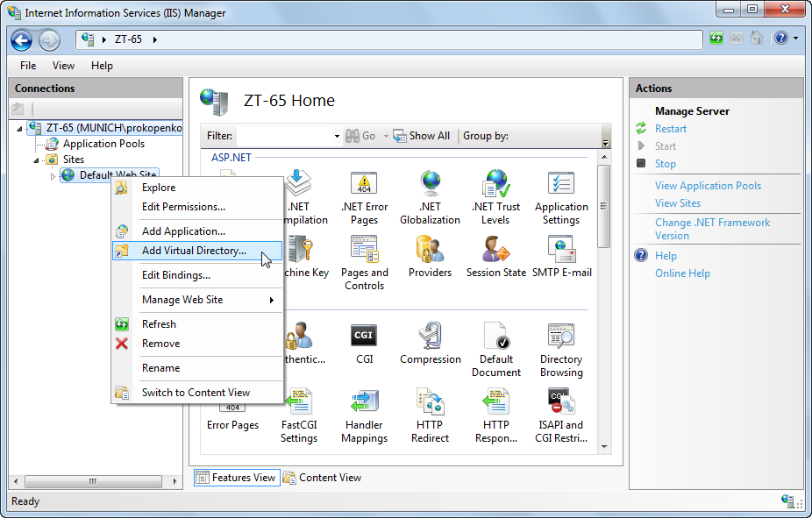Click the help question mark toolbar icon
This screenshot has height=518, width=812.
[x=781, y=39]
